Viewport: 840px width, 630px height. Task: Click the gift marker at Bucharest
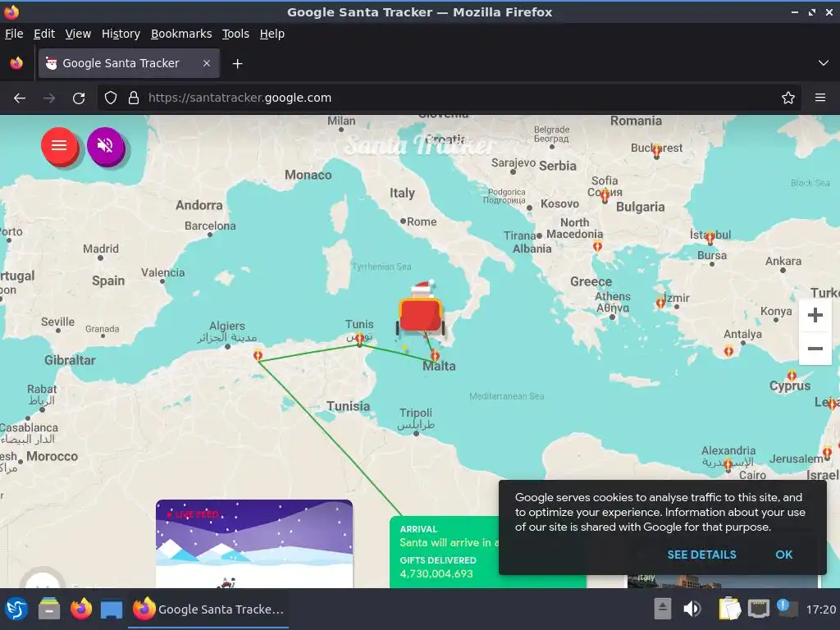(x=657, y=151)
